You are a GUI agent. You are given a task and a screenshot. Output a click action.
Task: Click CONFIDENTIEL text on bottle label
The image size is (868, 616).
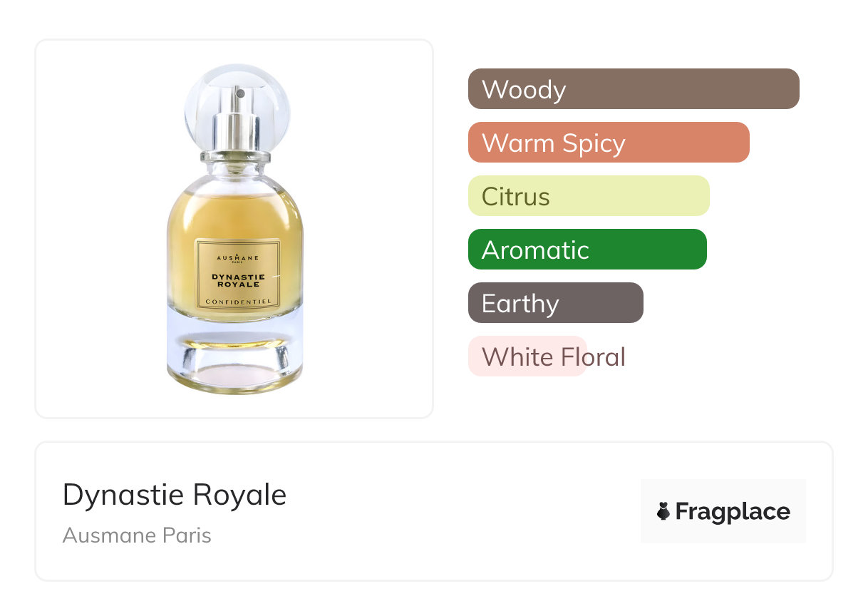point(238,302)
